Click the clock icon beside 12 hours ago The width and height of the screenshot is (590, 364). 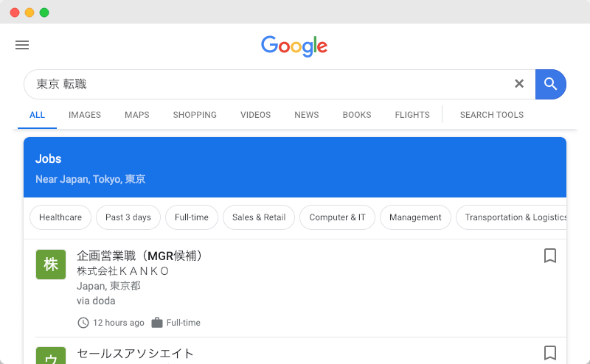[83, 323]
